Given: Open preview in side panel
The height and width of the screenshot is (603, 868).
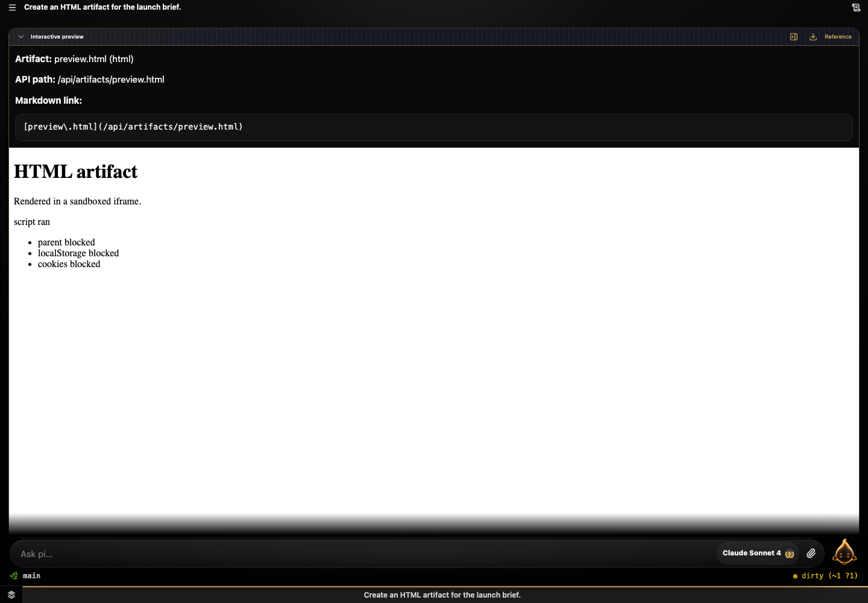Looking at the screenshot, I should [x=794, y=37].
